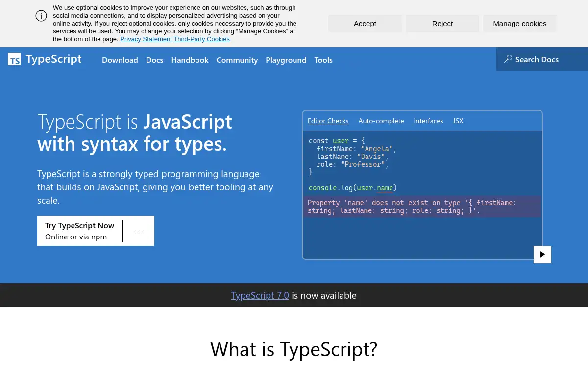Click the "Davis" string in code
This screenshot has height=368, width=588.
(x=371, y=157)
